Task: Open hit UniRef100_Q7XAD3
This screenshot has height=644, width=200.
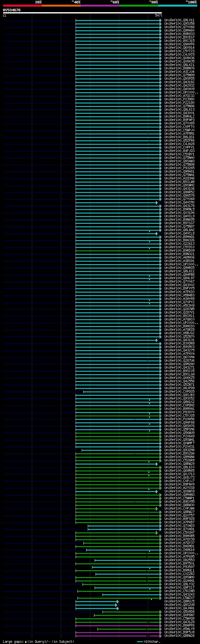Action: (179, 526)
